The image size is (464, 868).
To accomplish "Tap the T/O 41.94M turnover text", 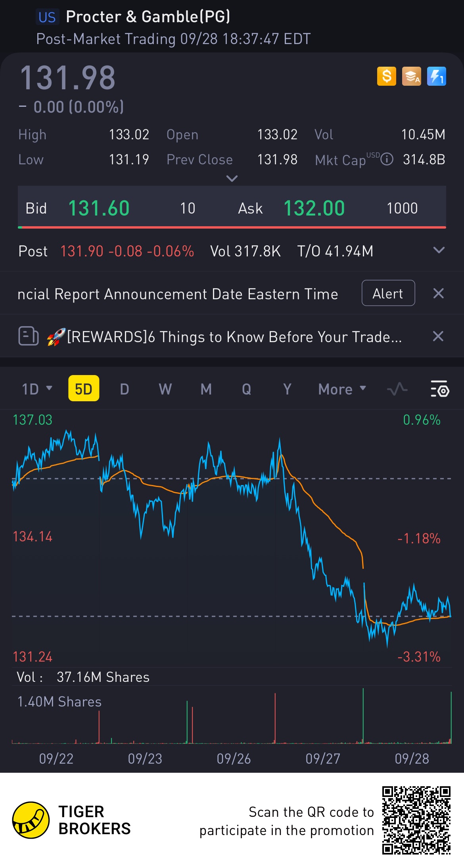I will click(335, 251).
